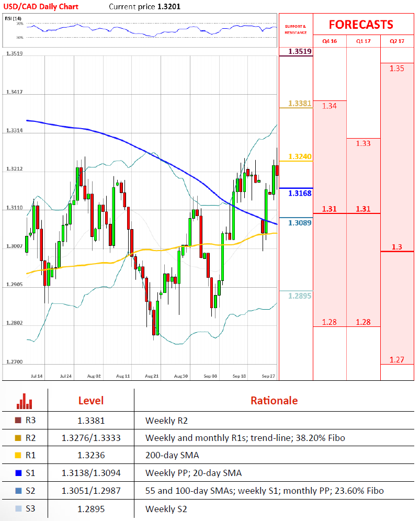The image size is (420, 521).
Task: Click the 1.3519 resistance level
Action: click(300, 51)
